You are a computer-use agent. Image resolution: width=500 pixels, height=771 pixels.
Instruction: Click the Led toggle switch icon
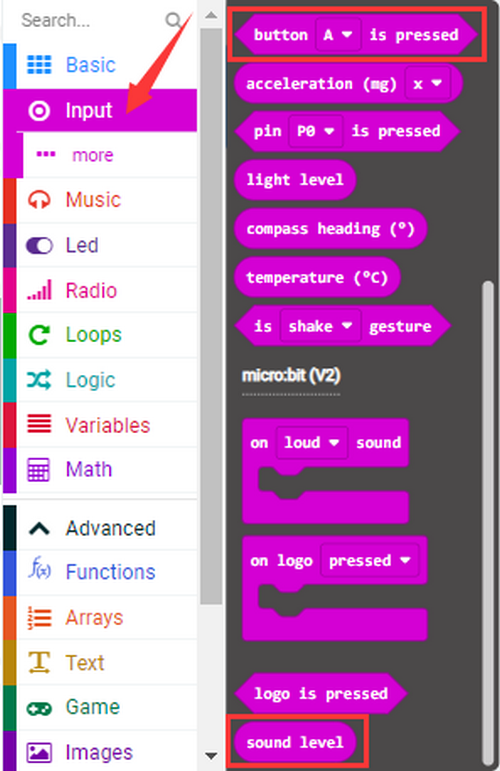pyautogui.click(x=39, y=245)
